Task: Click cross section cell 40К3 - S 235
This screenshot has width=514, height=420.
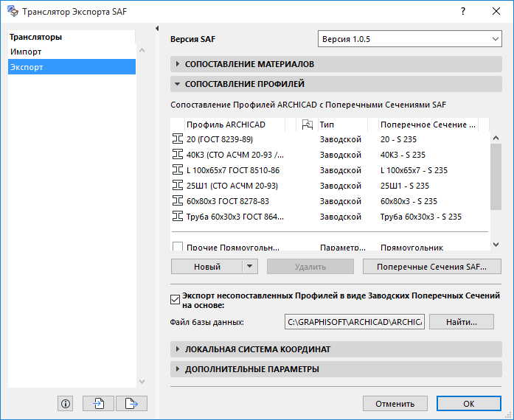Action: 403,155
